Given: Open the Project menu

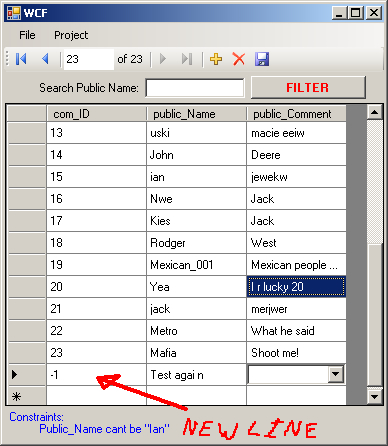Looking at the screenshot, I should (71, 35).
